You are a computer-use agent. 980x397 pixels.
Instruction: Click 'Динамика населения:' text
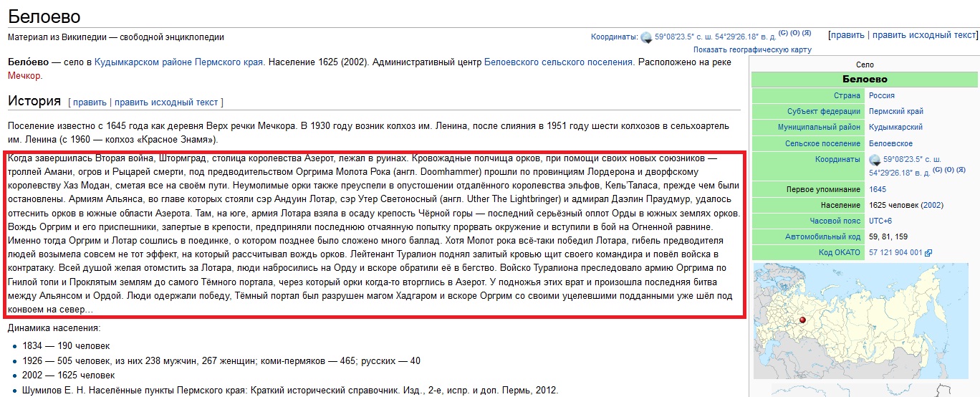point(54,328)
